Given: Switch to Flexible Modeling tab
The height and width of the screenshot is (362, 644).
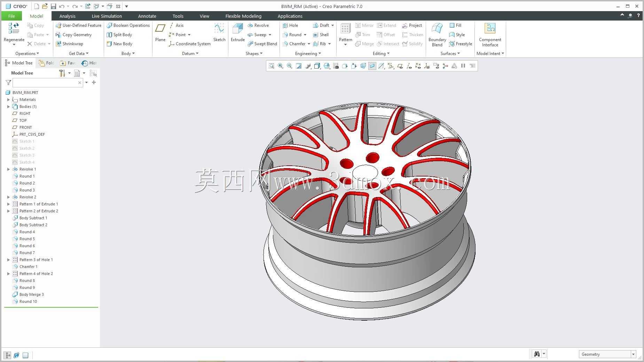Looking at the screenshot, I should click(243, 16).
